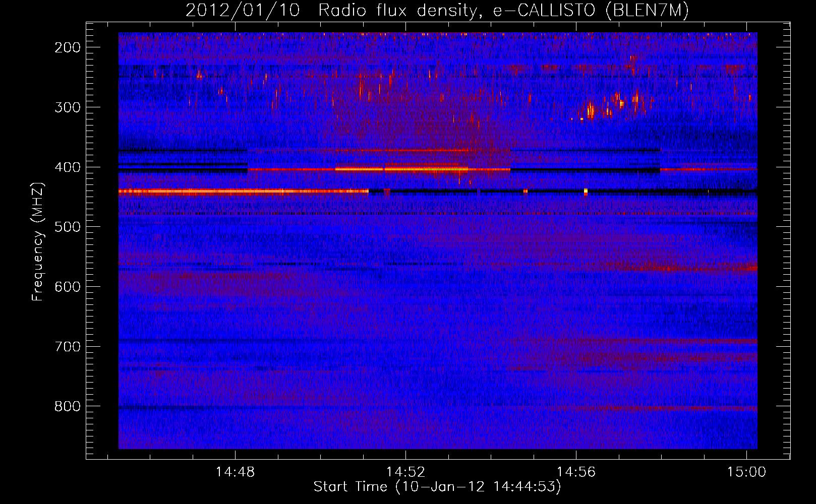Click the 'Start Time (10-Jan-12 14:44:53)' label

pyautogui.click(x=437, y=487)
